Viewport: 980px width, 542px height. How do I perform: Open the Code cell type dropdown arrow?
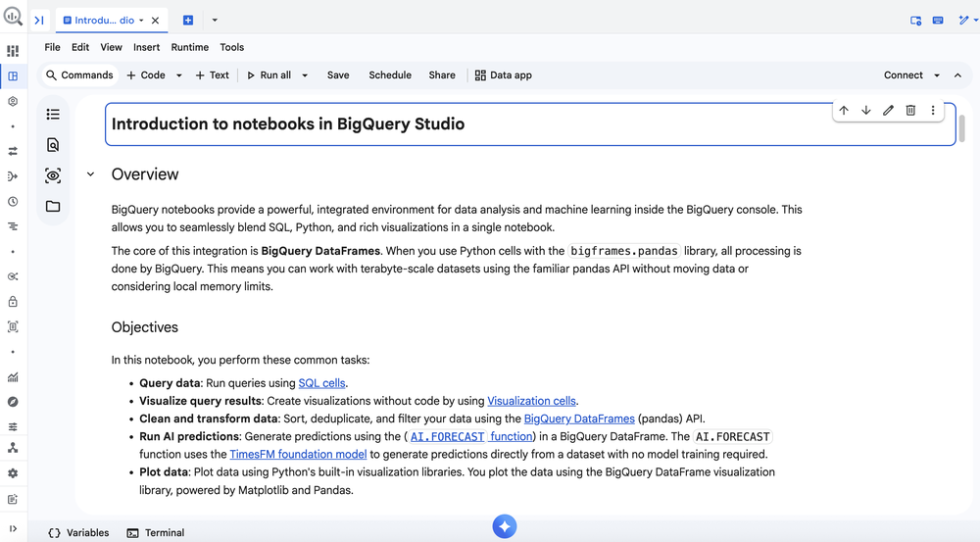(178, 75)
